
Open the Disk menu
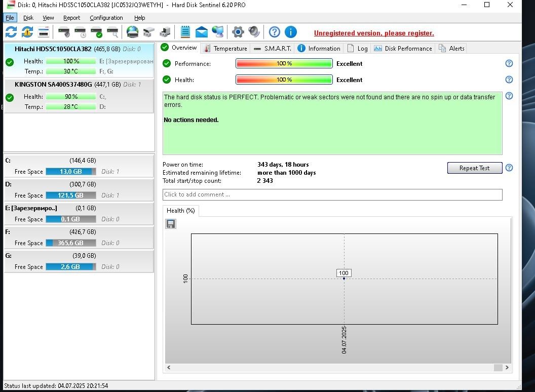[28, 18]
